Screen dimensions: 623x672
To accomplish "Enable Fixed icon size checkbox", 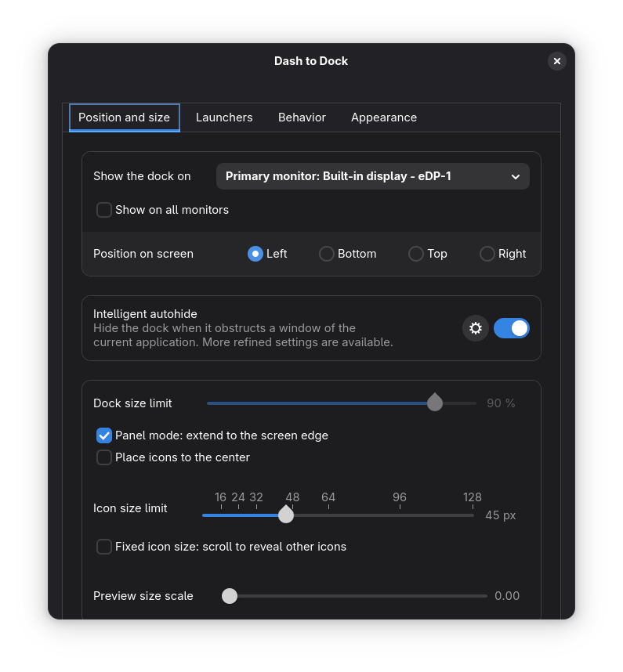I will [104, 547].
